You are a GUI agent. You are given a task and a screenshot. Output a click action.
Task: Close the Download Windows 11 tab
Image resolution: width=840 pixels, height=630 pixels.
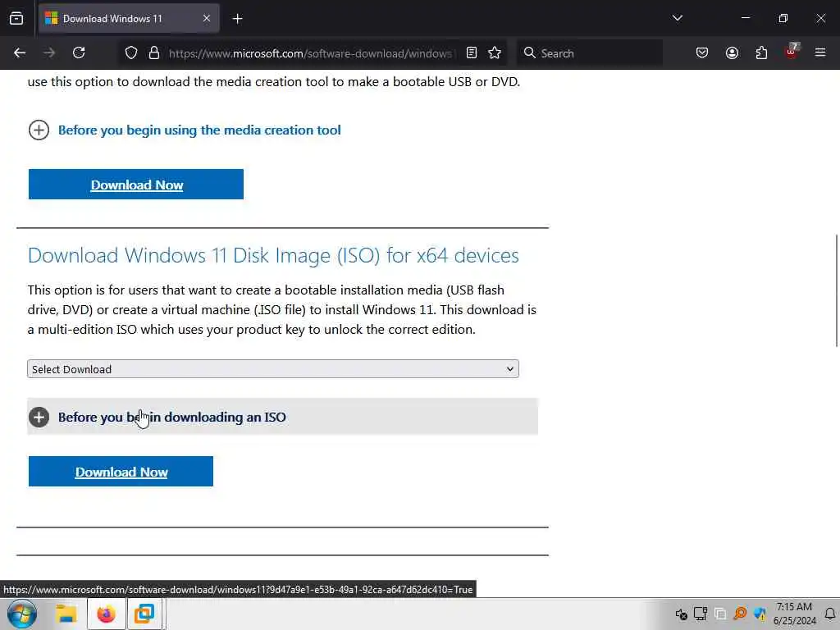click(x=207, y=19)
